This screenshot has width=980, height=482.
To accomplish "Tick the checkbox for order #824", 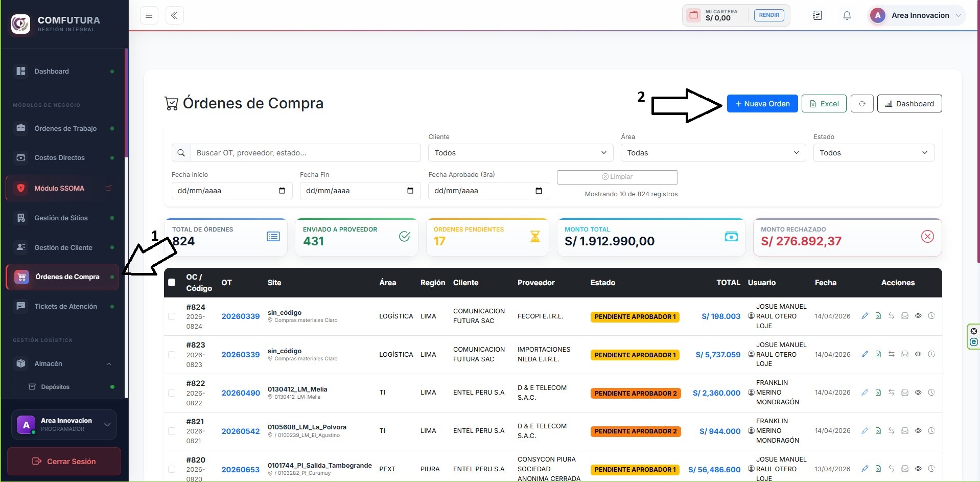I will (x=172, y=316).
